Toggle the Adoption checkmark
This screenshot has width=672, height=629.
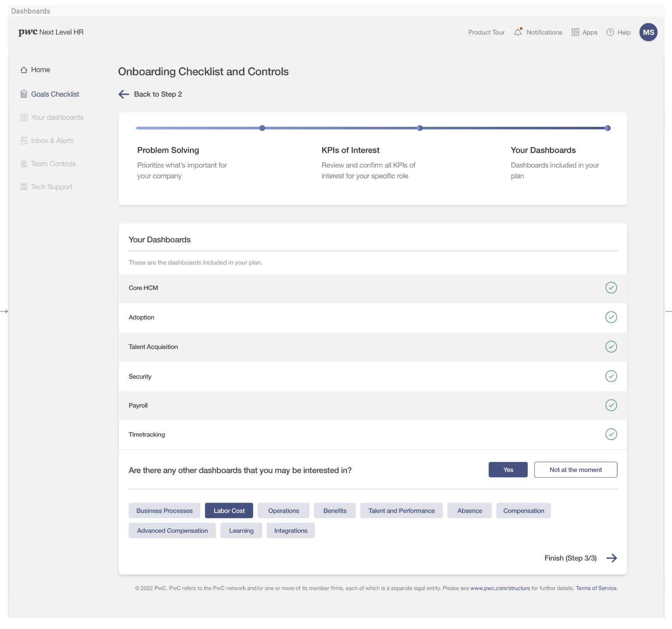click(x=611, y=317)
